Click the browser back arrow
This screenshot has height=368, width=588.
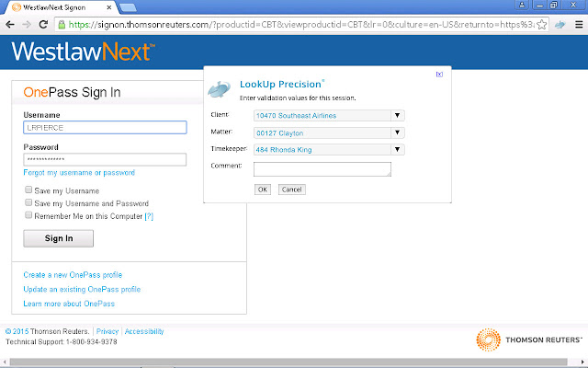tap(10, 25)
